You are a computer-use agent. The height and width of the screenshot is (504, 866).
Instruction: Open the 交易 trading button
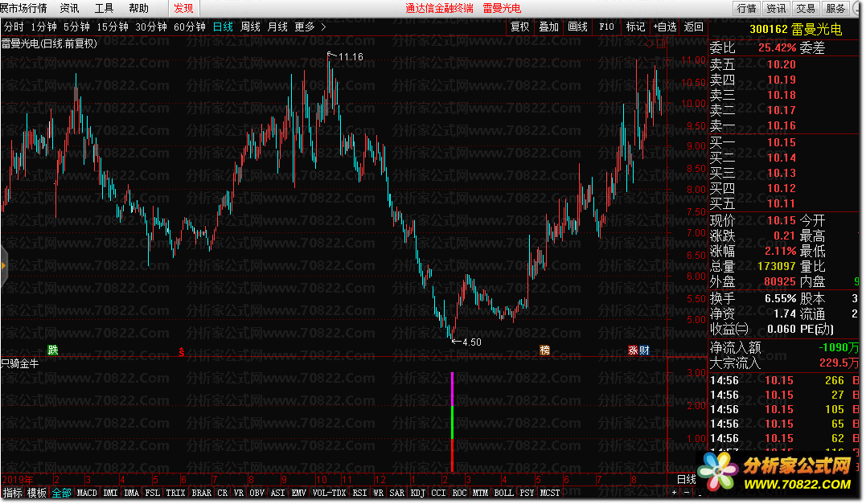(805, 8)
